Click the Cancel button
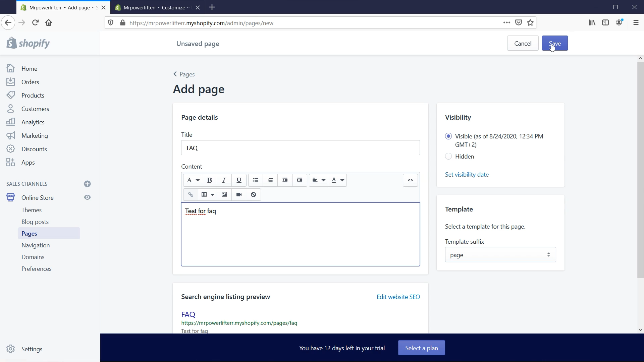644x362 pixels. point(523,43)
